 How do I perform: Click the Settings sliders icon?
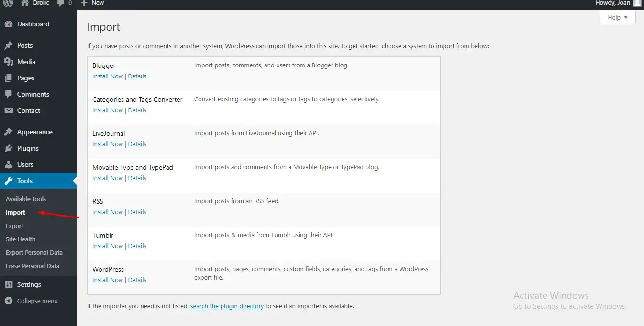[x=9, y=285]
